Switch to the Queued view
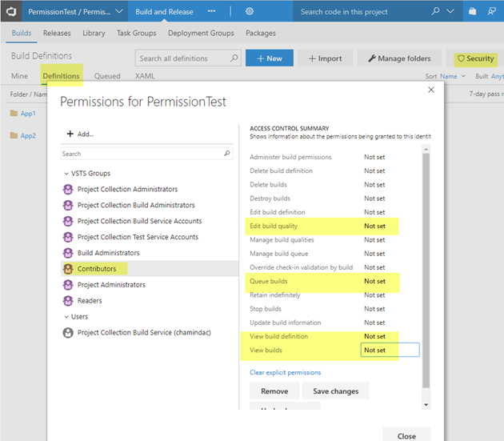Viewport: 504px width, 441px height. click(107, 76)
